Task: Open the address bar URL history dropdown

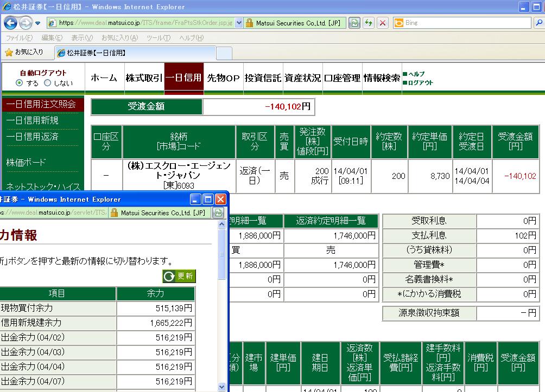Action: pyautogui.click(x=238, y=23)
